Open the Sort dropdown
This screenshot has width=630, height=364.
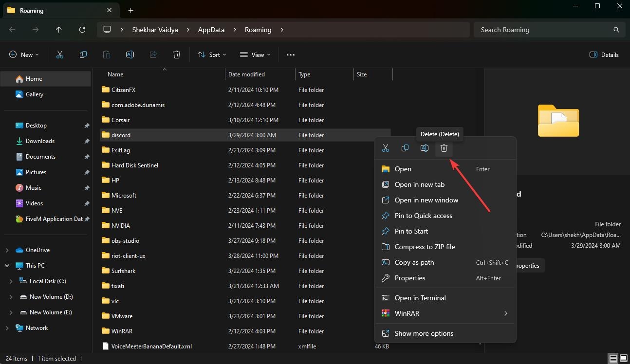pyautogui.click(x=211, y=55)
